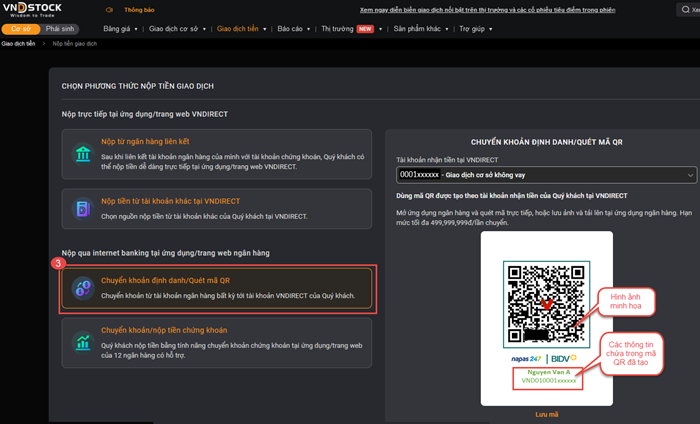Click the Wisdom to Trade tagline
700x424 pixels.
pos(32,16)
